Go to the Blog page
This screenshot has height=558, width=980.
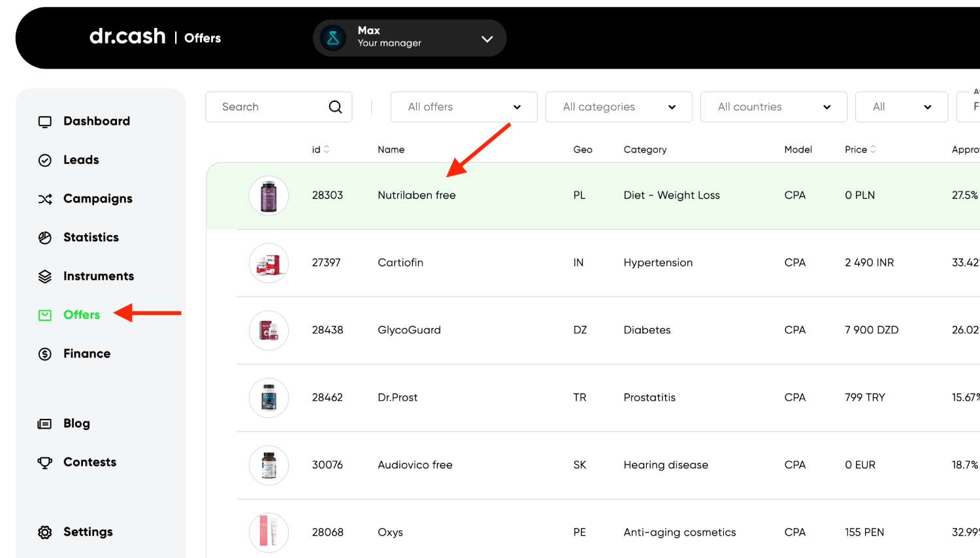click(x=76, y=424)
